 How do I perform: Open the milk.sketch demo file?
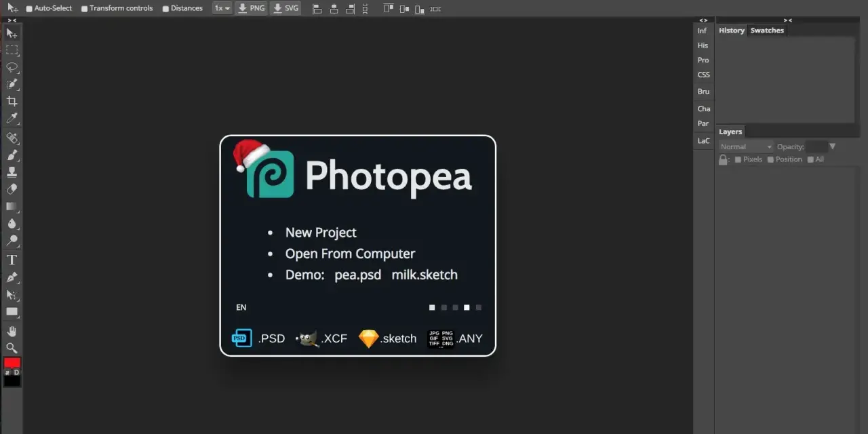[x=425, y=275]
